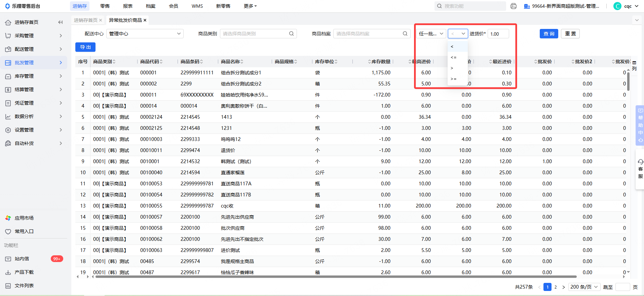
Task: Sort by 库存单位 column sort icon
Action: coord(336,62)
